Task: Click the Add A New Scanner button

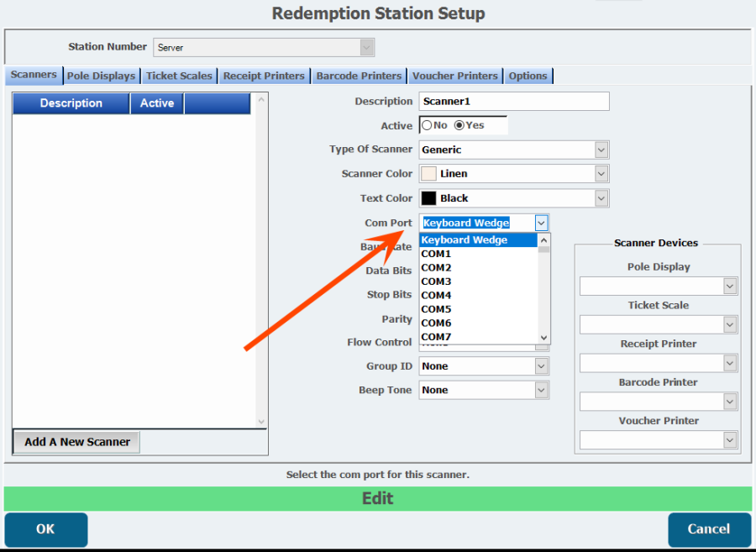Action: coord(77,442)
